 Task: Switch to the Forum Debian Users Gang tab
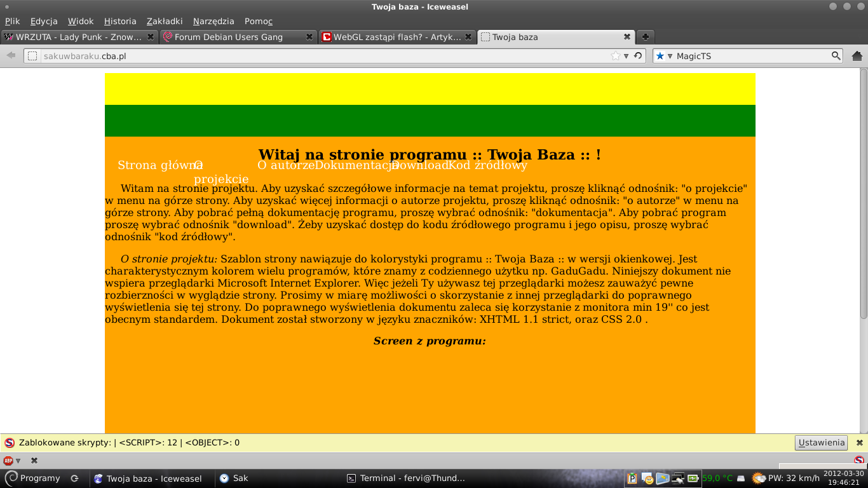pyautogui.click(x=229, y=37)
